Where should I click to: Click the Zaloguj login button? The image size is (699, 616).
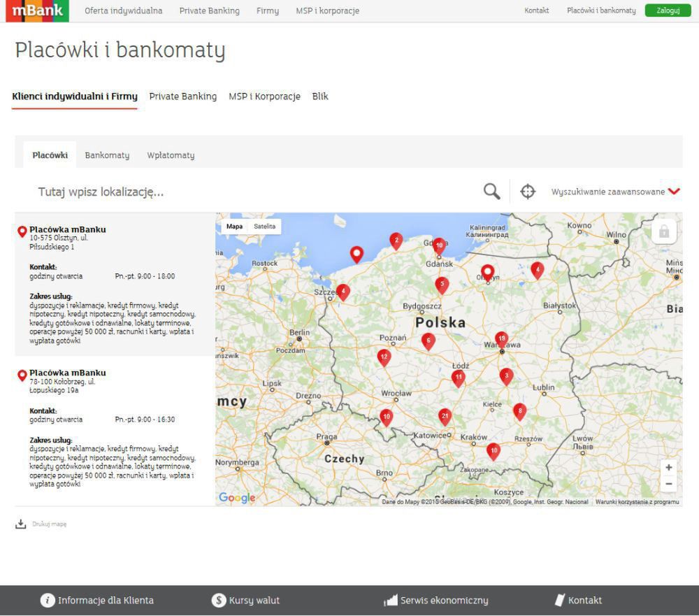tap(668, 10)
